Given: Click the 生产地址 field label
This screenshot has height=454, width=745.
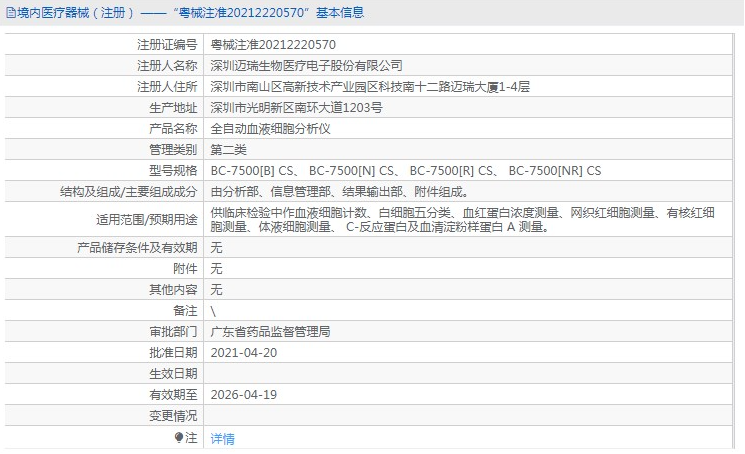Looking at the screenshot, I should pyautogui.click(x=173, y=108).
